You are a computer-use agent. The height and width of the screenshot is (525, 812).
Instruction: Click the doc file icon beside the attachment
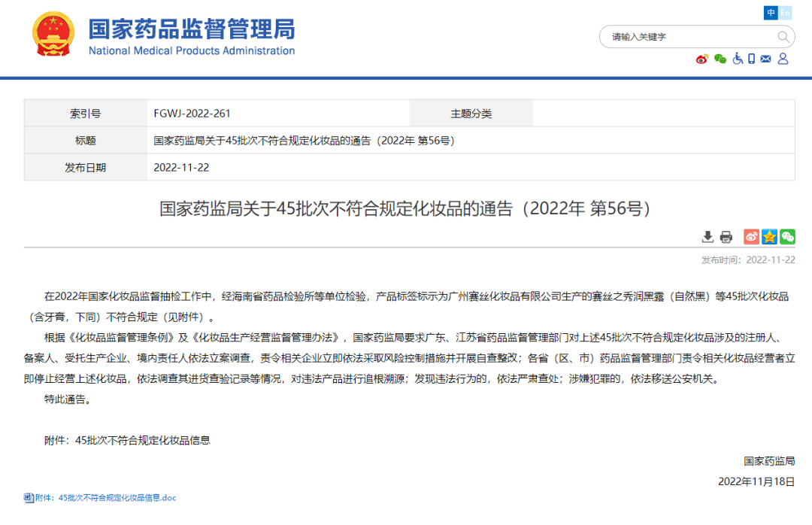point(29,498)
